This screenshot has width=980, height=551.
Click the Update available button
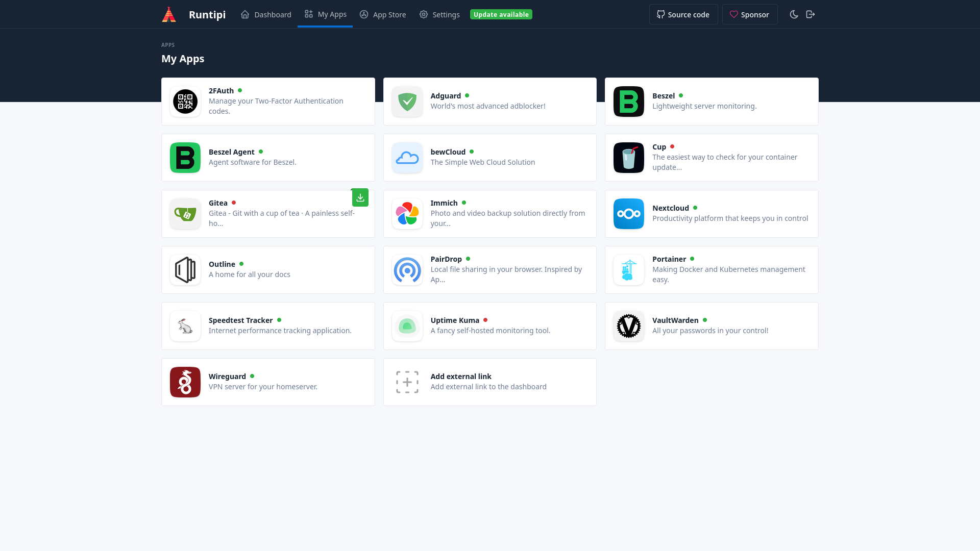tap(501, 14)
